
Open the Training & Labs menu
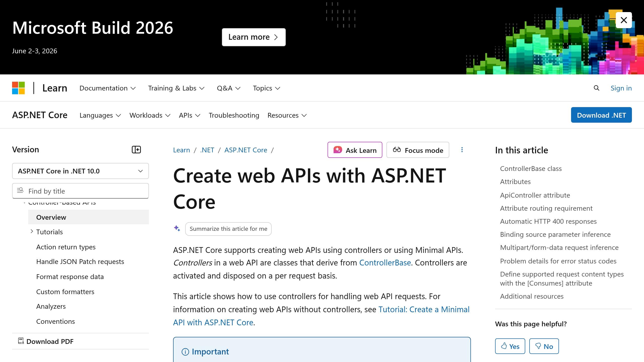pyautogui.click(x=176, y=88)
